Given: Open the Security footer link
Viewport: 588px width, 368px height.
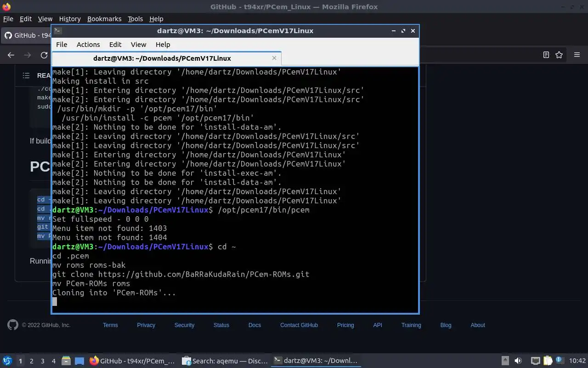Looking at the screenshot, I should pyautogui.click(x=184, y=325).
